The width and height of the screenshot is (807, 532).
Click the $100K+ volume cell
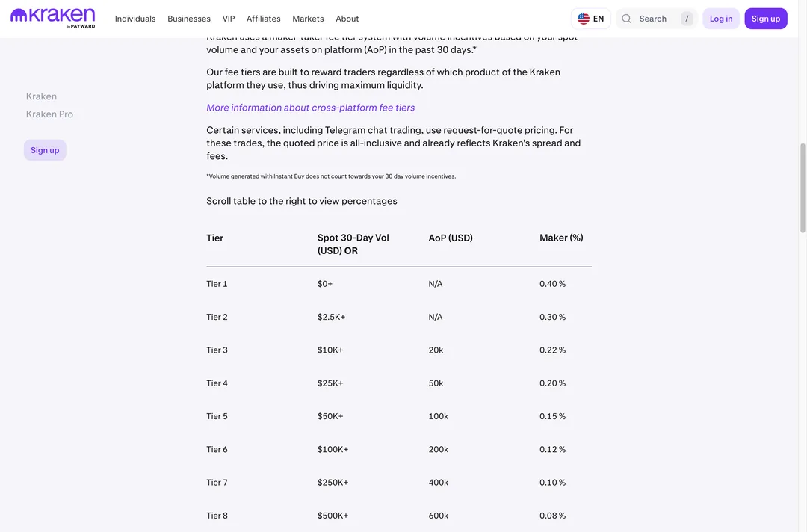[333, 449]
